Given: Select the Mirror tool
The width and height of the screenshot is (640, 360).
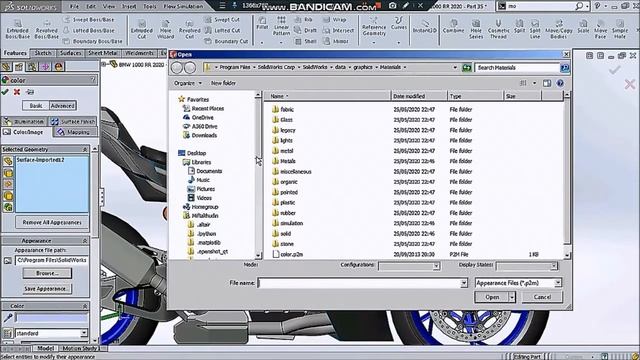Looking at the screenshot, I should (336, 41).
